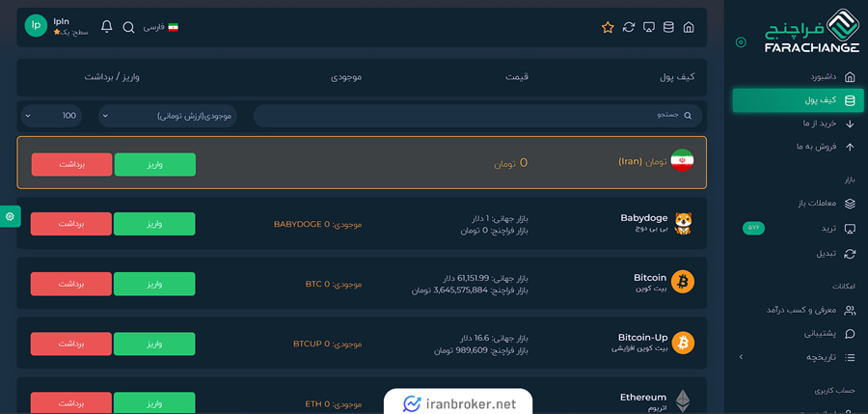This screenshot has height=414, width=868.
Task: Click the واریز / برداشت column header
Action: tap(112, 77)
